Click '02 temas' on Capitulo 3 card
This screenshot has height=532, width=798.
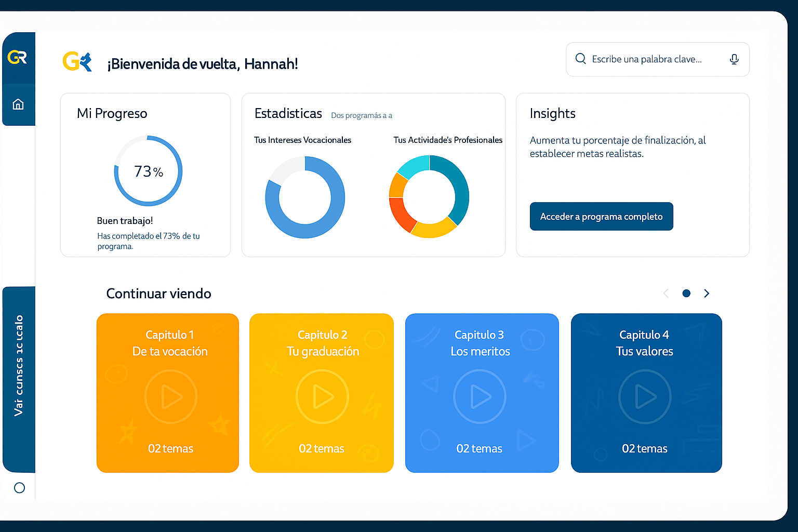click(480, 448)
